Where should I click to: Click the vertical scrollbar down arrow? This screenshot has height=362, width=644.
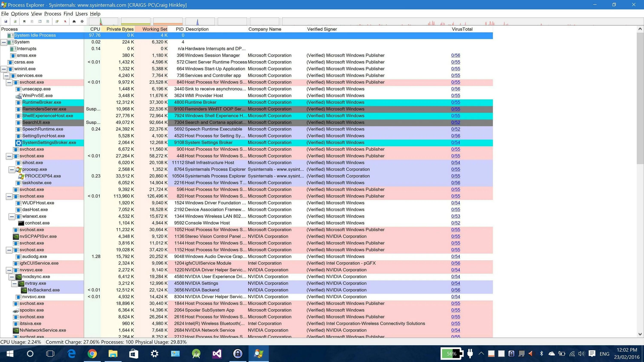[x=640, y=334]
